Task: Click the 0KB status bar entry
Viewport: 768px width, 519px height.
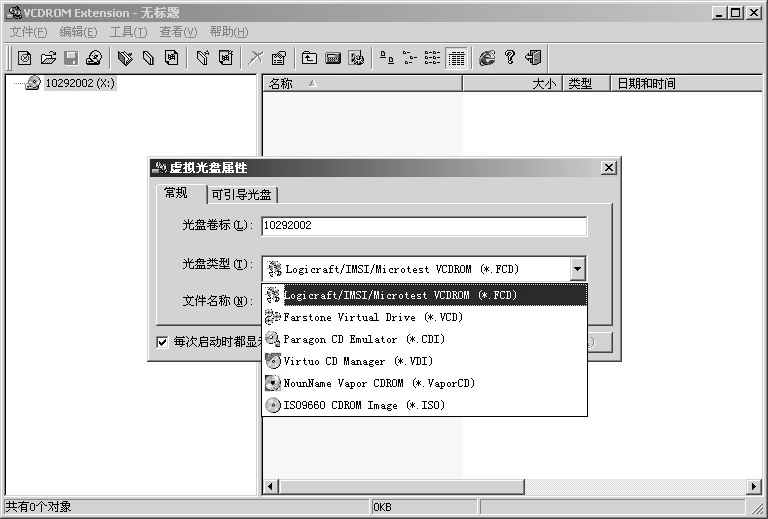Action: pyautogui.click(x=382, y=507)
